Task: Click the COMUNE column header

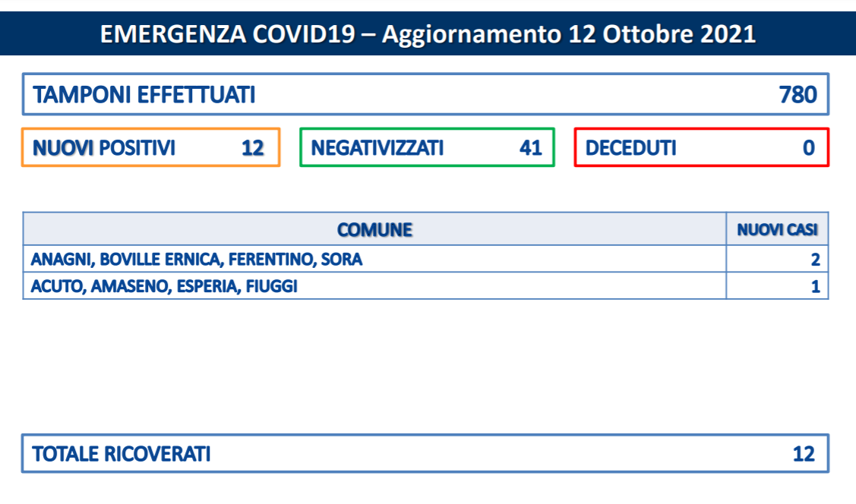Action: [374, 230]
